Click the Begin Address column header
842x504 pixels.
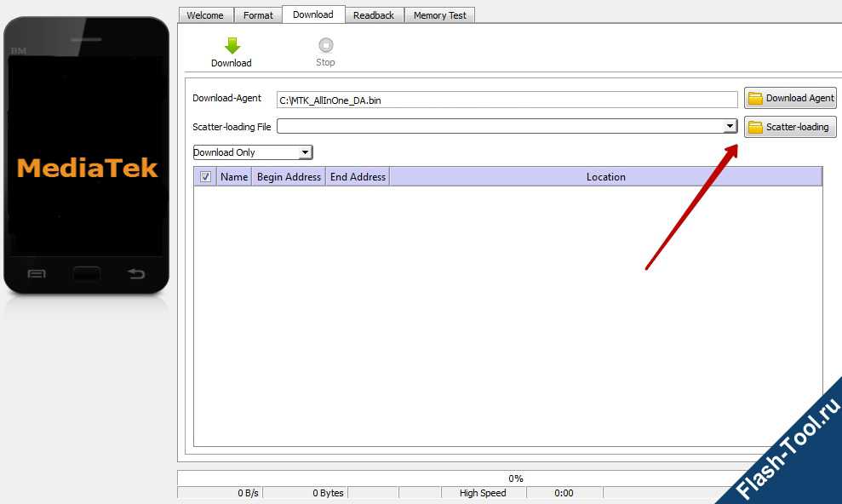pyautogui.click(x=289, y=177)
